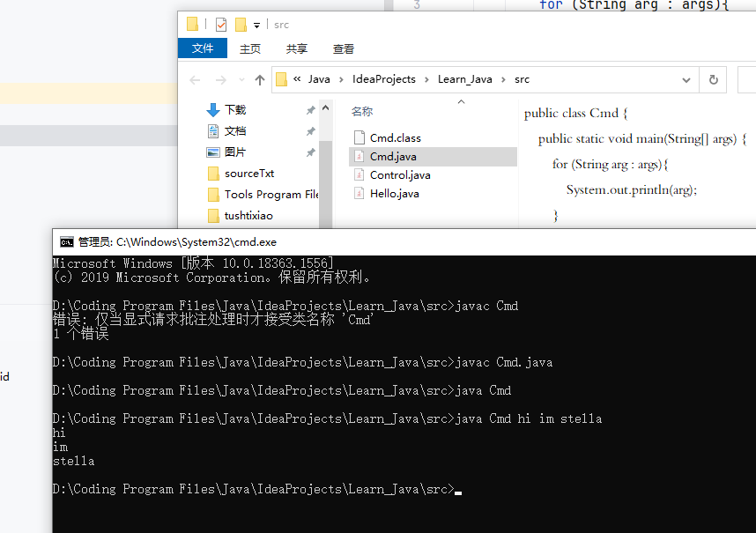This screenshot has height=533, width=756.
Task: Select the Control.java file
Action: point(400,175)
